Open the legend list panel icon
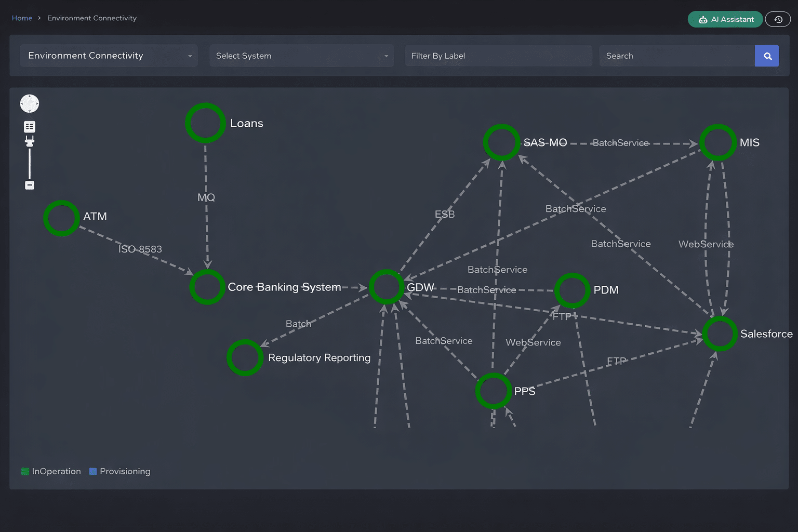The height and width of the screenshot is (532, 798). pos(30,126)
